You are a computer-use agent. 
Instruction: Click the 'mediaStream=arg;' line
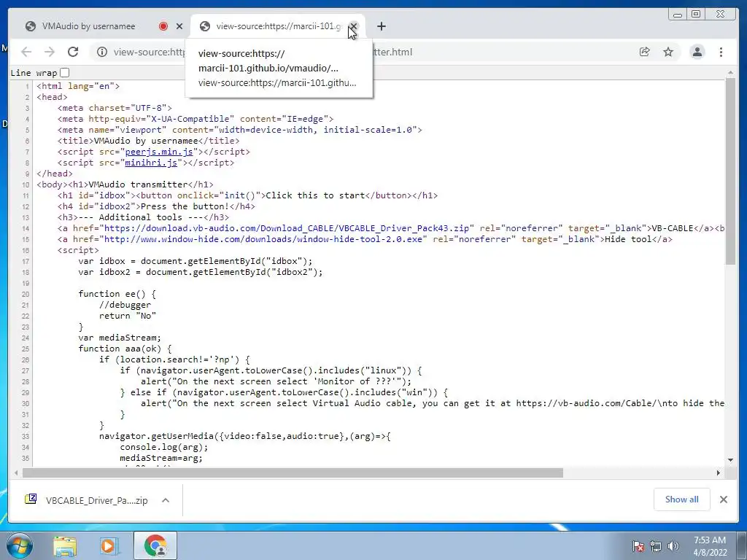pos(161,459)
